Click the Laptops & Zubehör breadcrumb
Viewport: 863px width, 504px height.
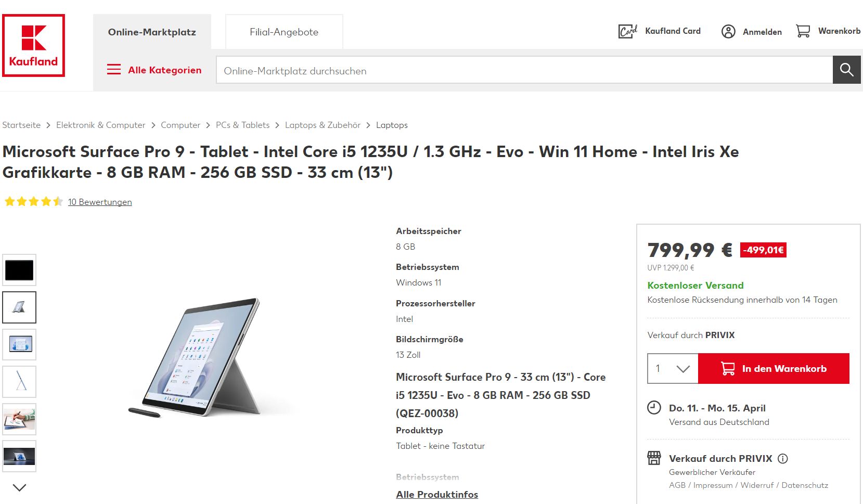pyautogui.click(x=323, y=125)
